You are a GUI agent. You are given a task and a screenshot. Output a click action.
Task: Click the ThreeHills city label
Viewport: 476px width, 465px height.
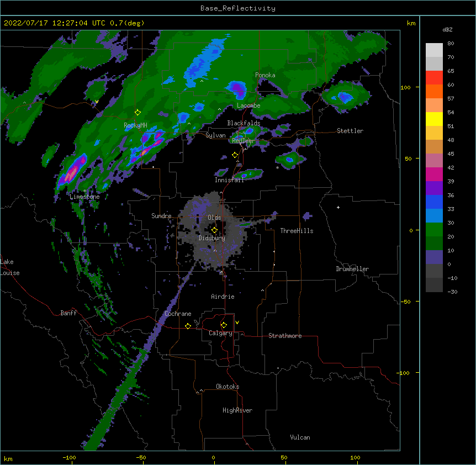point(297,231)
